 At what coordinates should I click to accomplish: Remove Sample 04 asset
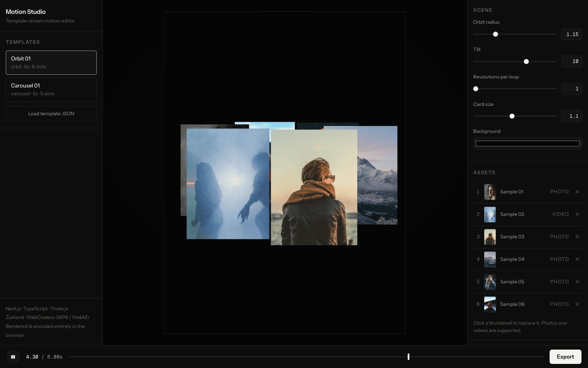click(x=577, y=259)
